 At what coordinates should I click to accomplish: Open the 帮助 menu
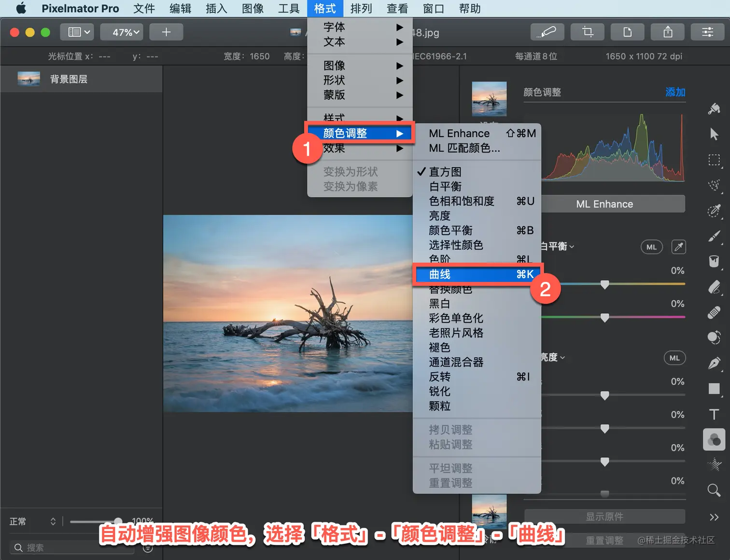click(470, 8)
